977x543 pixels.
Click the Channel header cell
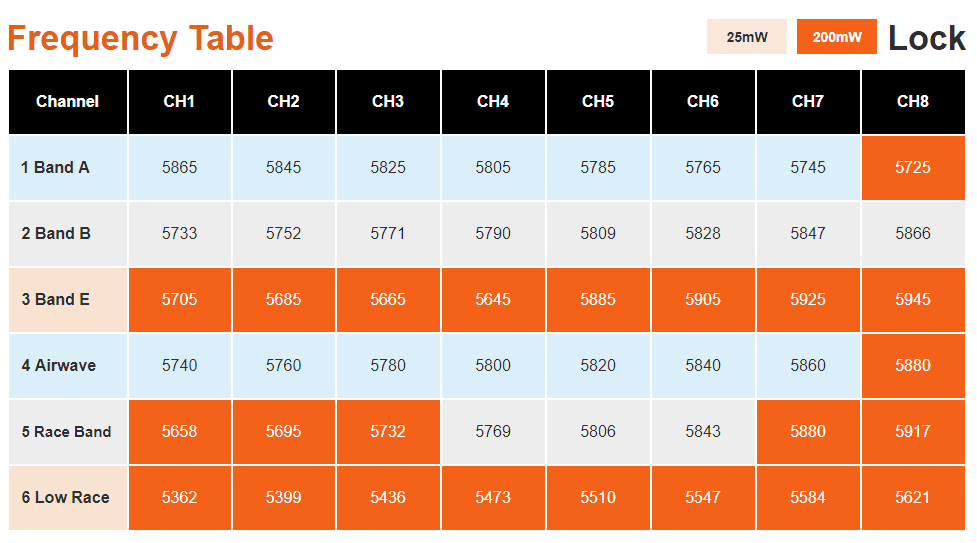pos(68,102)
